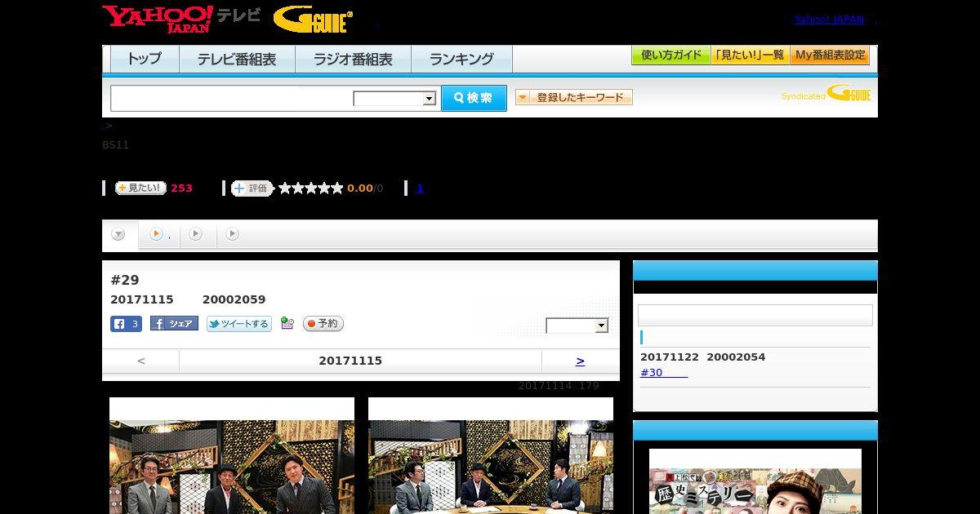This screenshot has width=980, height=514.
Task: Open the 使い方ガイド button
Action: pos(671,55)
